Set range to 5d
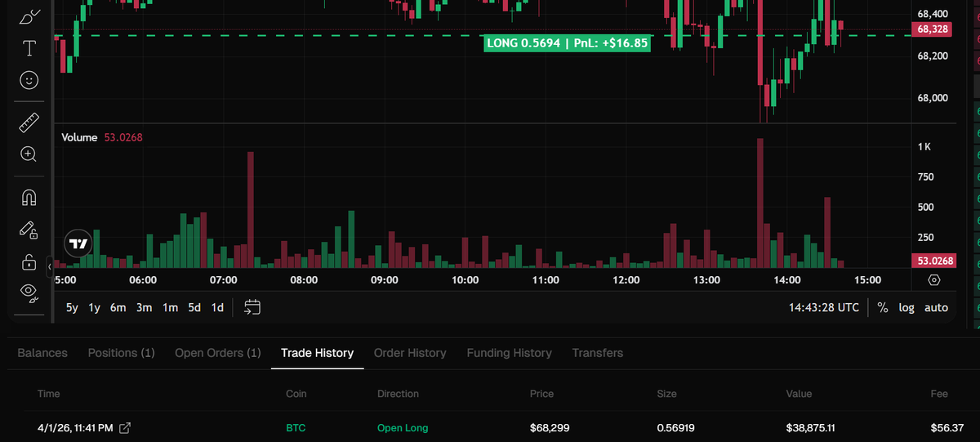This screenshot has height=442, width=980. [194, 308]
